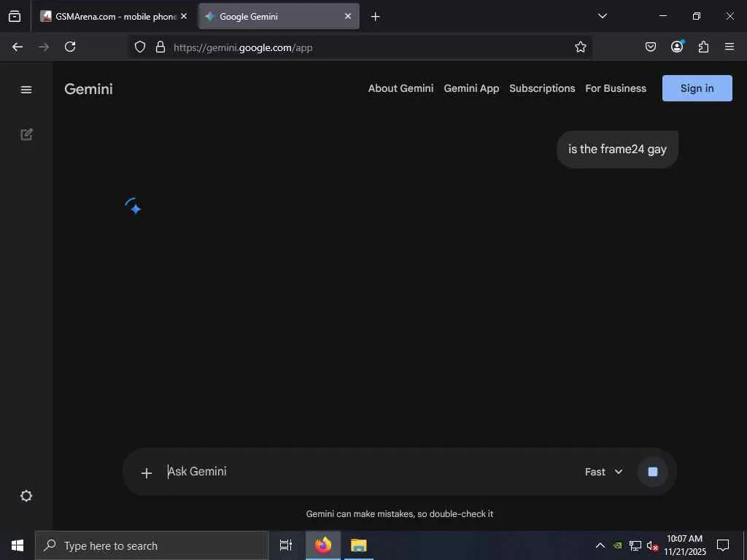Expand the Fast model selector

[603, 472]
